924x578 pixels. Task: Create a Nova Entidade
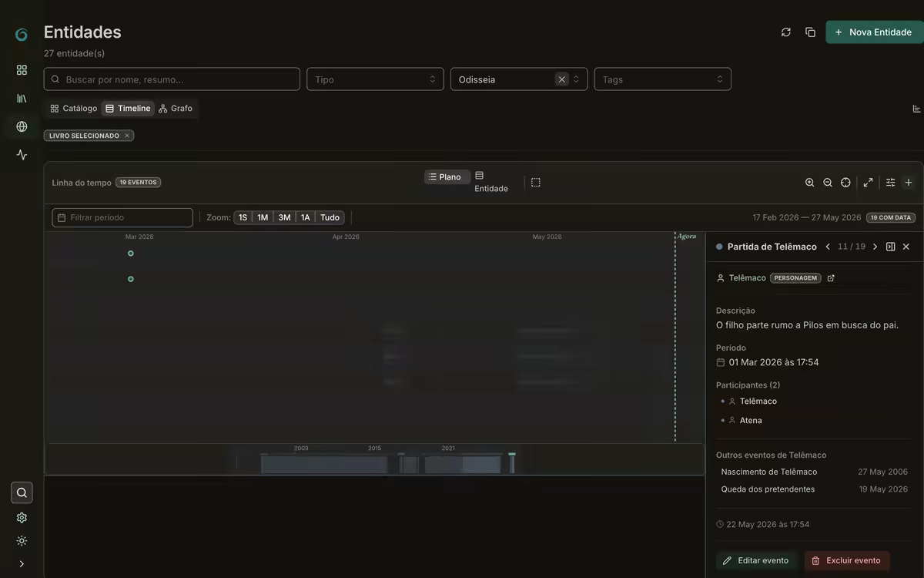875,32
